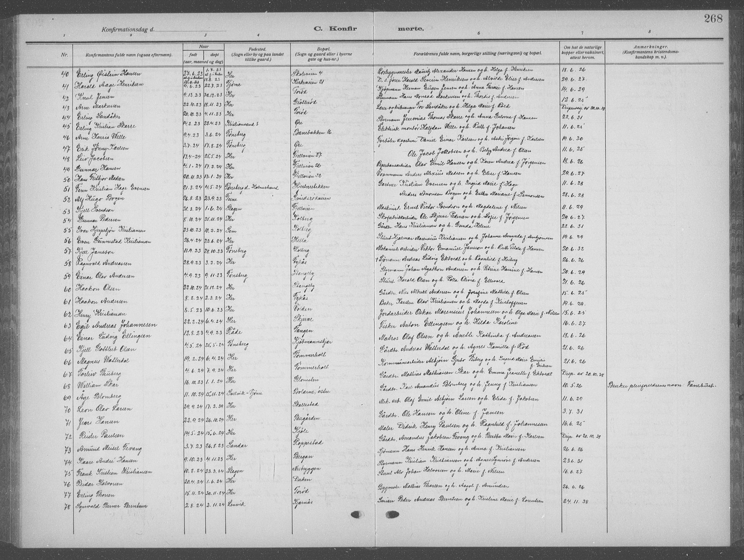Click birth date '14.2.23' in row 45
Screen dimensions: 744x560
point(193,124)
